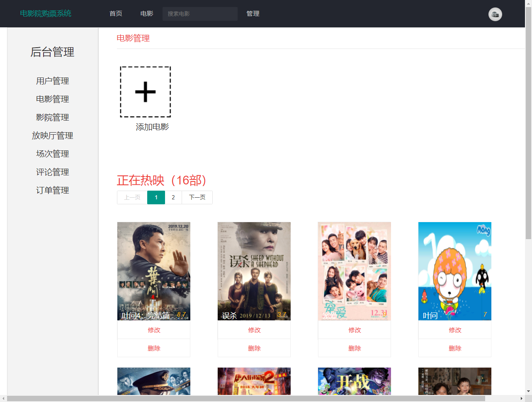Open the 首页 menu item
This screenshot has width=532, height=402.
click(x=115, y=13)
